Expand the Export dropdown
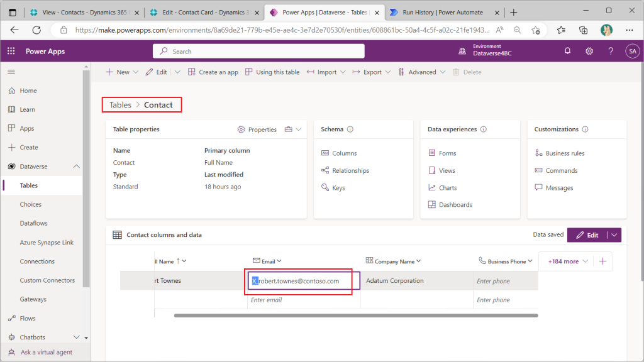This screenshot has height=362, width=644. (x=387, y=72)
